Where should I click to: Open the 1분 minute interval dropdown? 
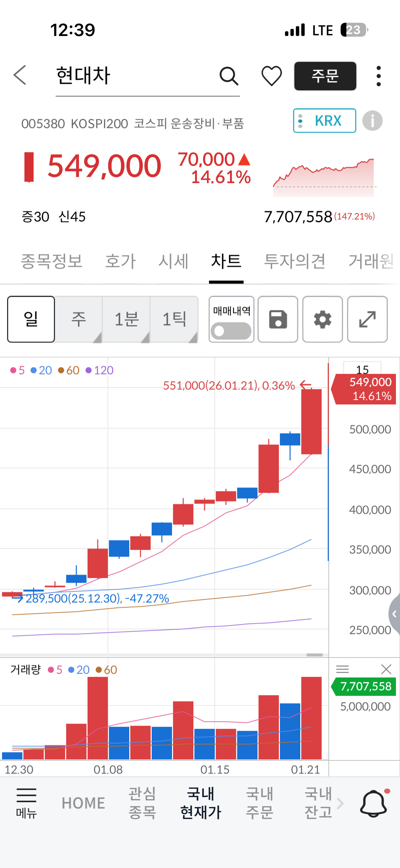coord(126,319)
